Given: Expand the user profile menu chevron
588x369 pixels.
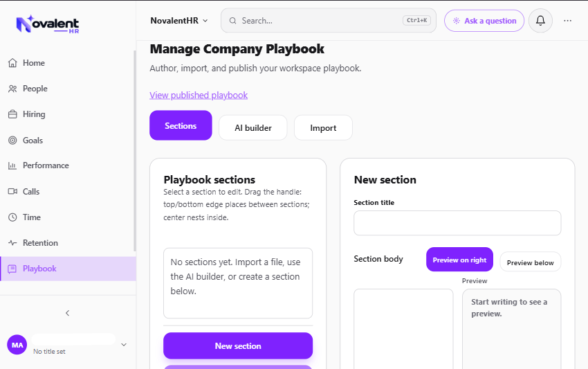Looking at the screenshot, I should pos(124,345).
